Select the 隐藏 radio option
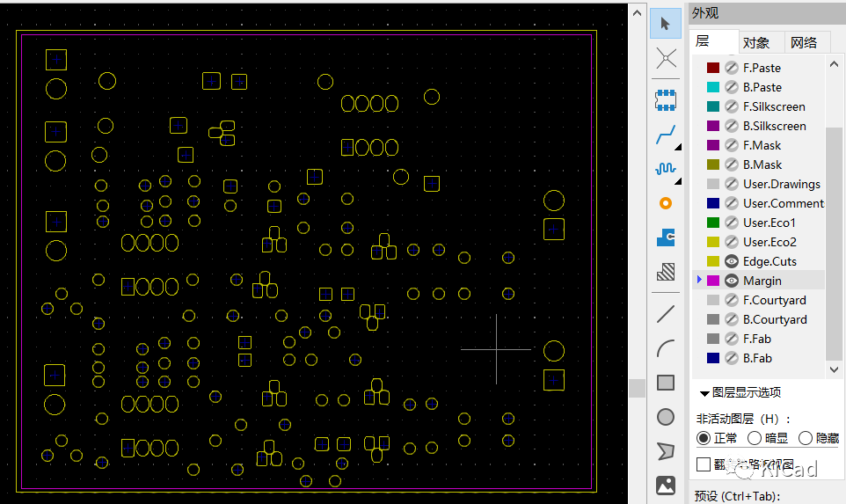Image resolution: width=846 pixels, height=504 pixels. click(x=805, y=438)
